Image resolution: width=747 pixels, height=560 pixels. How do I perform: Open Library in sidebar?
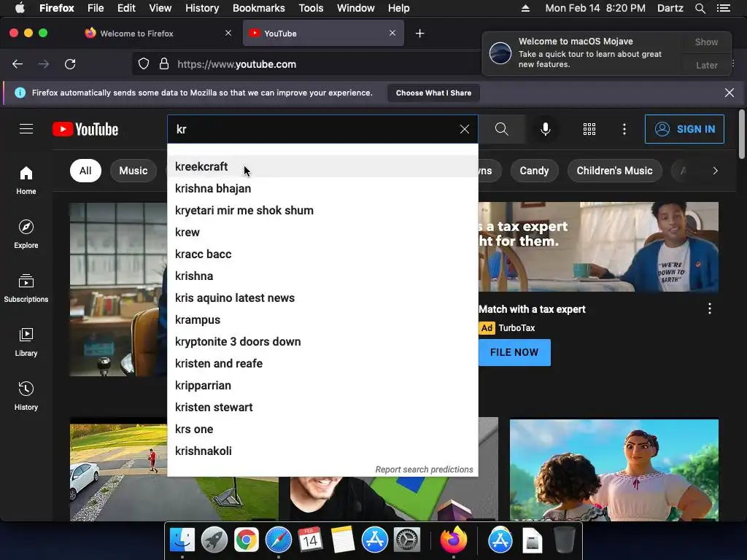[x=26, y=342]
